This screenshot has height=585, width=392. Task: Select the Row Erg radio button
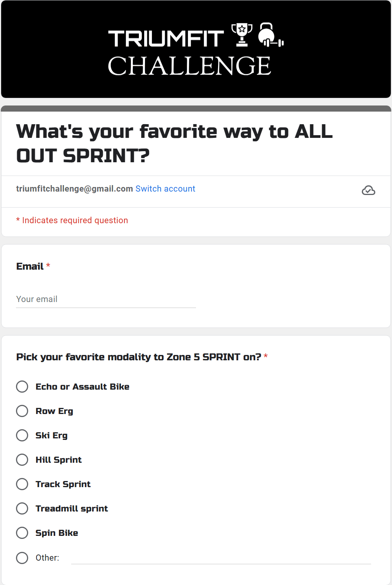tap(22, 411)
